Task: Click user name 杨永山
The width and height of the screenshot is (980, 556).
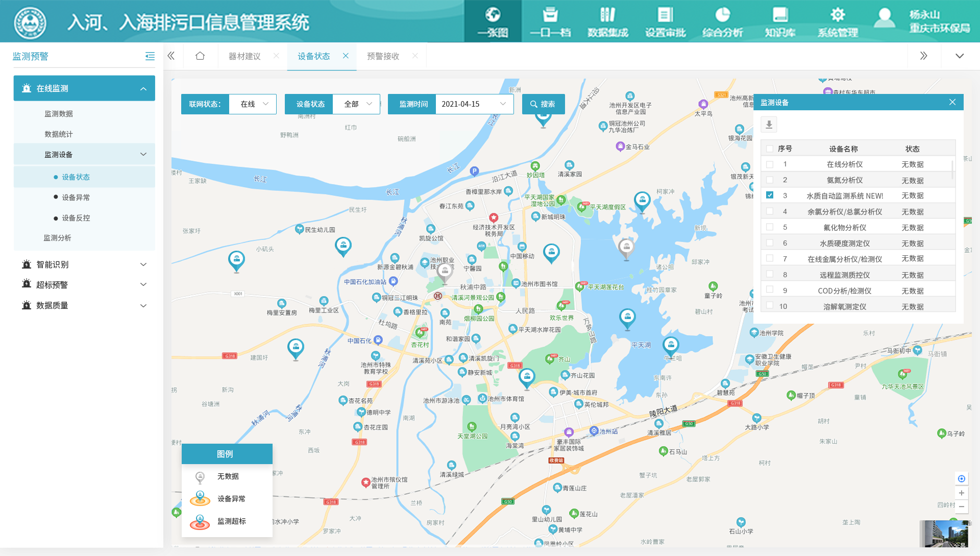Action: [x=924, y=14]
